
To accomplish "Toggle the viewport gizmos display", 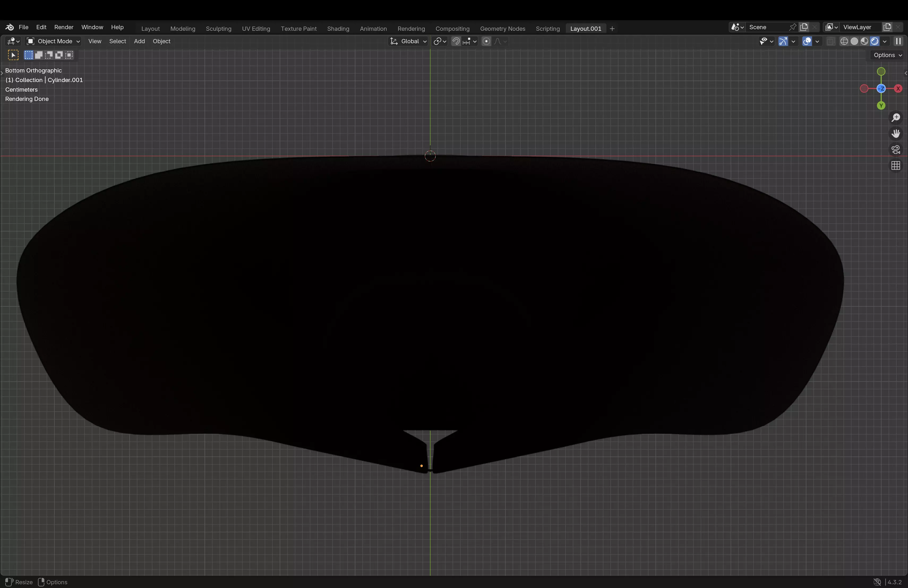I will (x=783, y=41).
